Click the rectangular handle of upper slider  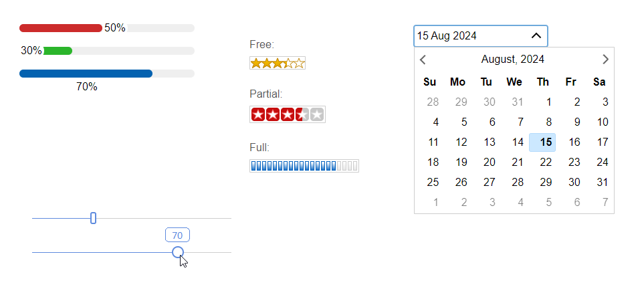tap(93, 218)
